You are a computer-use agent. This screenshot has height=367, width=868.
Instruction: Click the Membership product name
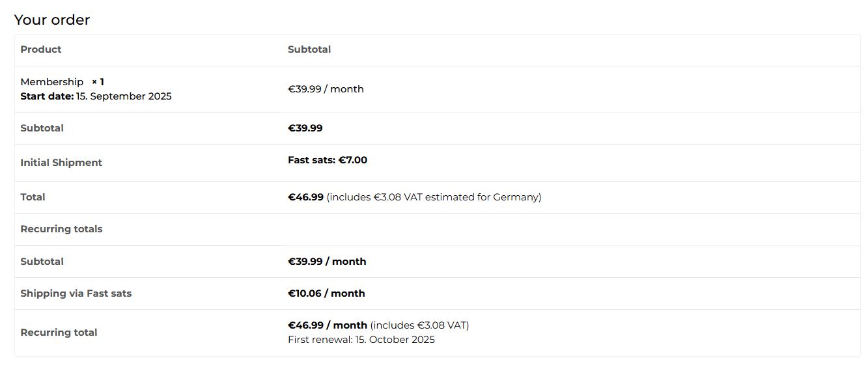pos(52,82)
